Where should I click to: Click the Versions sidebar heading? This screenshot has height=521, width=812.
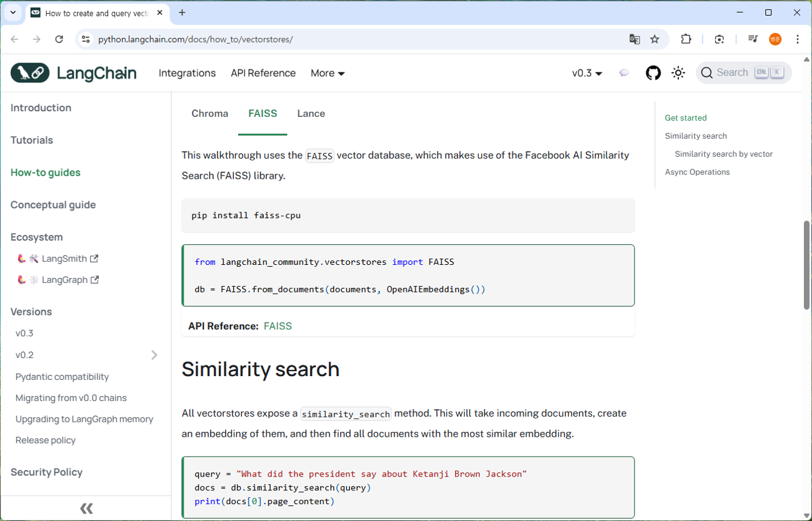coord(31,312)
